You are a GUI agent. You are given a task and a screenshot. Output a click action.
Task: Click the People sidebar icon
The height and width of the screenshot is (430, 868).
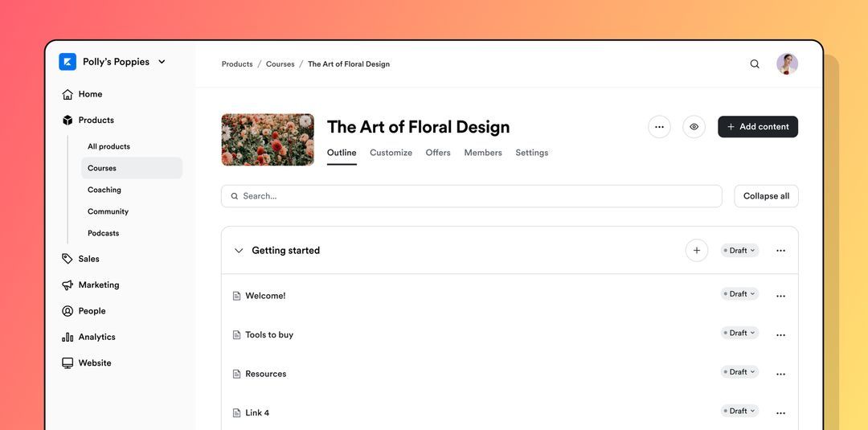[68, 311]
